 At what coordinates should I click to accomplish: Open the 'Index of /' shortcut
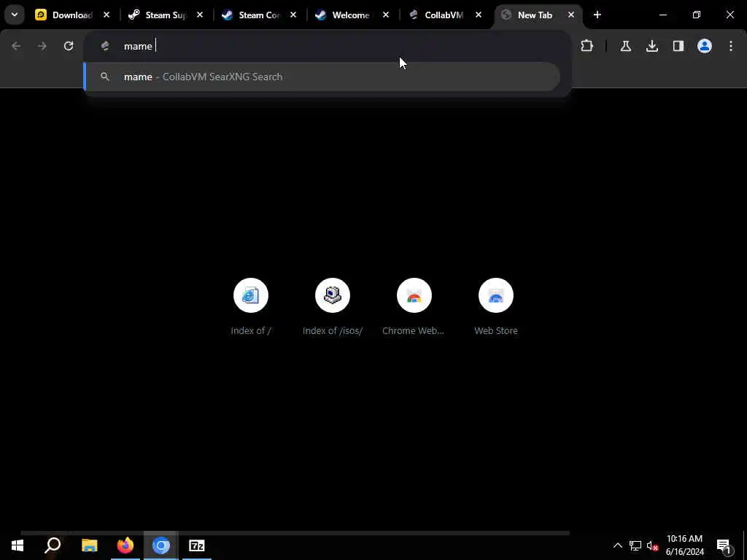pyautogui.click(x=251, y=307)
